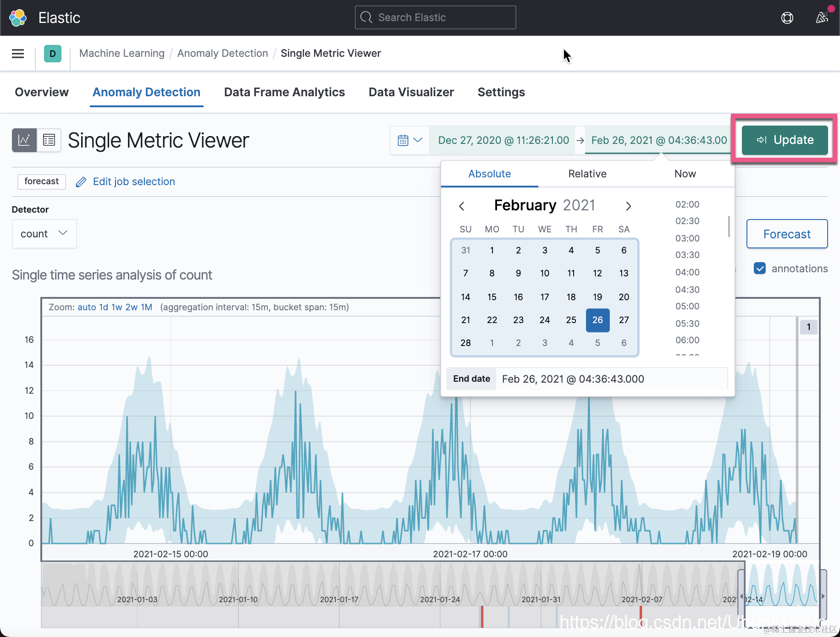Select February 20 in the calendar
The height and width of the screenshot is (637, 840).
624,297
